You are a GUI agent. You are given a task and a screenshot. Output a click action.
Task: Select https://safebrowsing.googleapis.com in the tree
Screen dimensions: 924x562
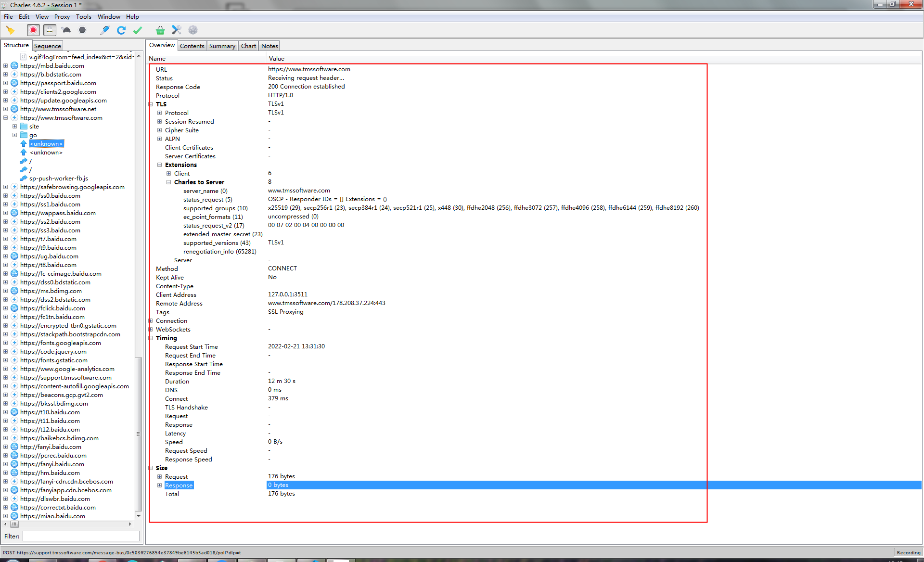(72, 187)
